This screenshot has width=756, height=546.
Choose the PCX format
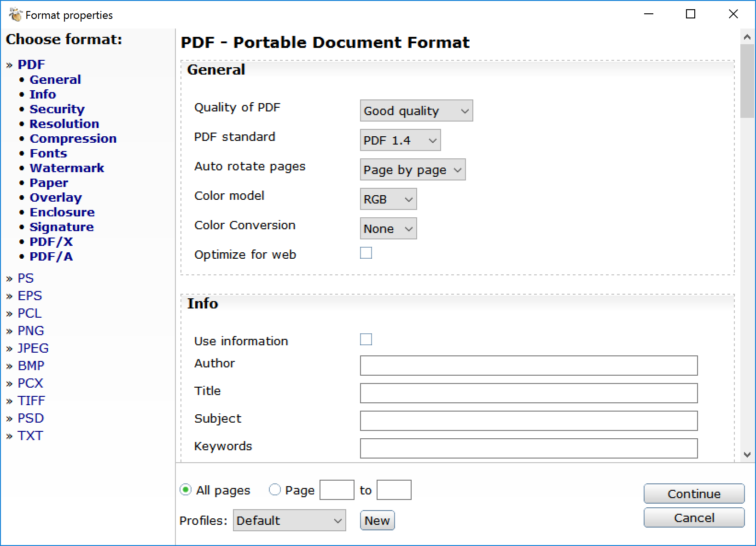pyautogui.click(x=30, y=383)
